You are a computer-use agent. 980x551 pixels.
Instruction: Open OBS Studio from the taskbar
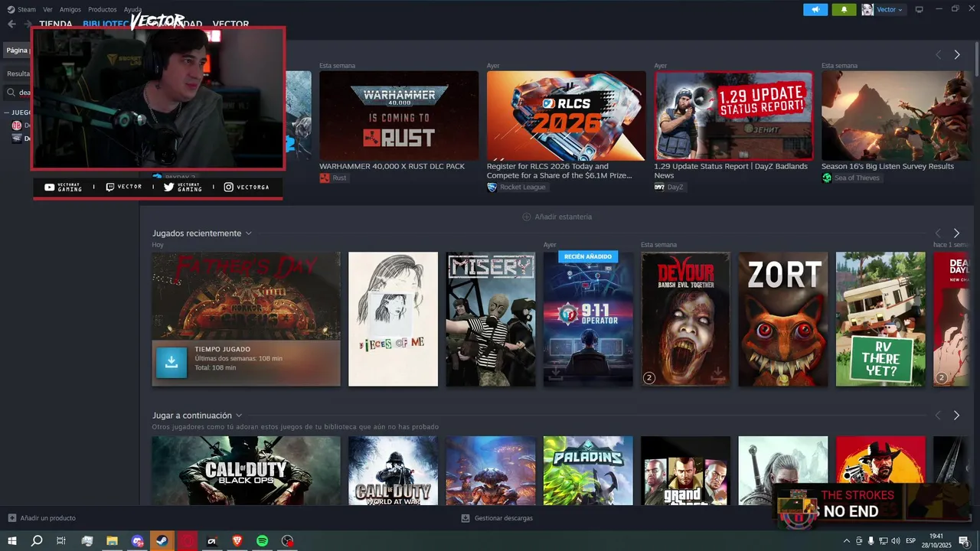point(287,541)
